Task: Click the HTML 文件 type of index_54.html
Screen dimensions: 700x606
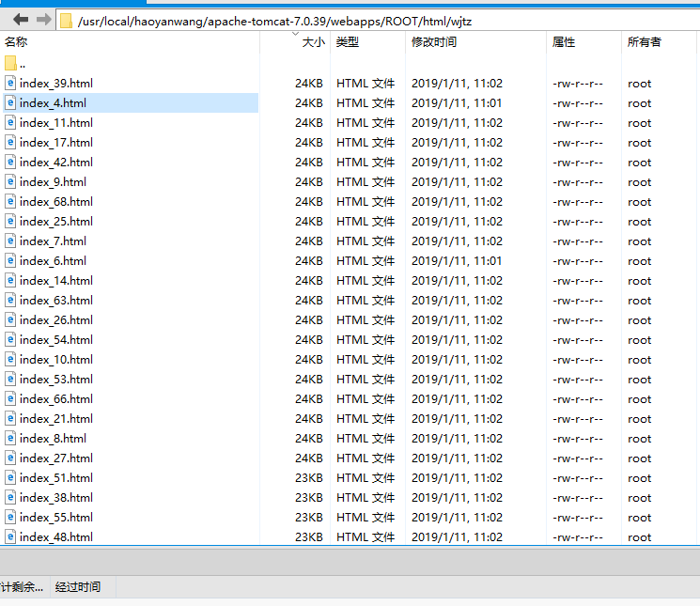Action: pyautogui.click(x=366, y=340)
